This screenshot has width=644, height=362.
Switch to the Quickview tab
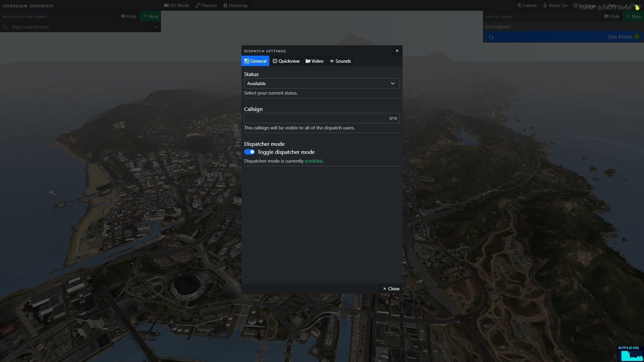click(286, 61)
